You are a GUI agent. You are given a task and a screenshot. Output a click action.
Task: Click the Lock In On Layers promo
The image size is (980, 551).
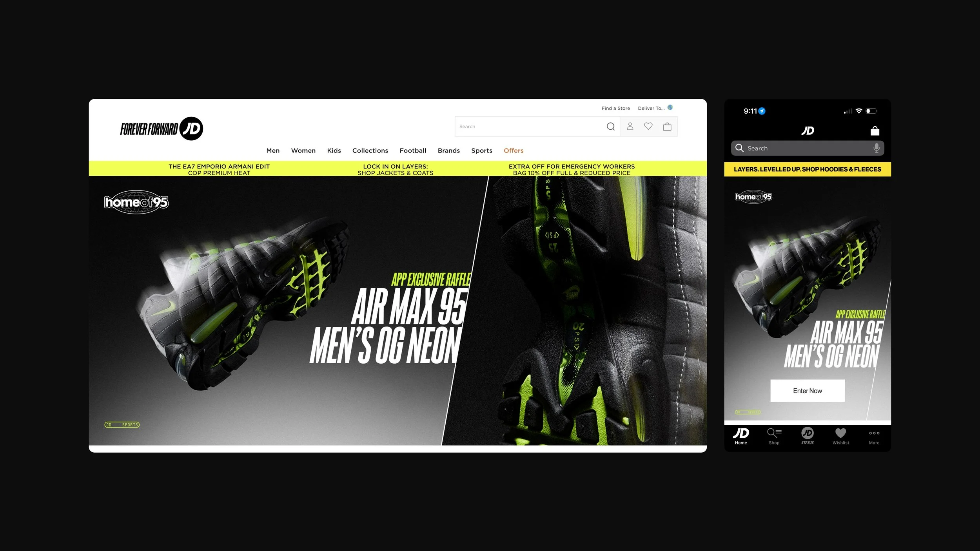tap(396, 170)
